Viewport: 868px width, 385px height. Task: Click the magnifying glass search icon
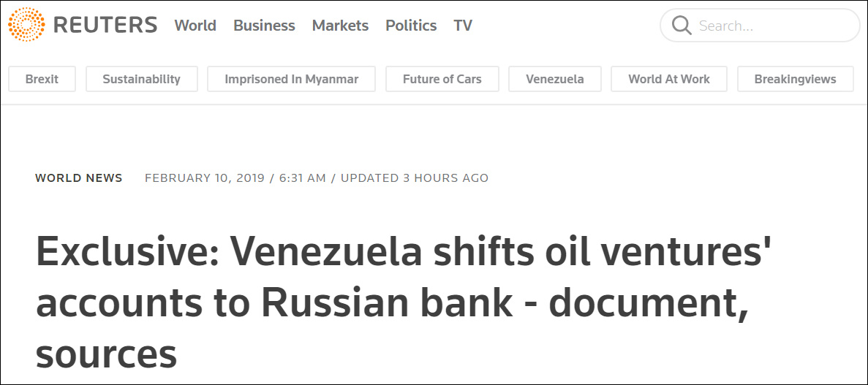[682, 26]
